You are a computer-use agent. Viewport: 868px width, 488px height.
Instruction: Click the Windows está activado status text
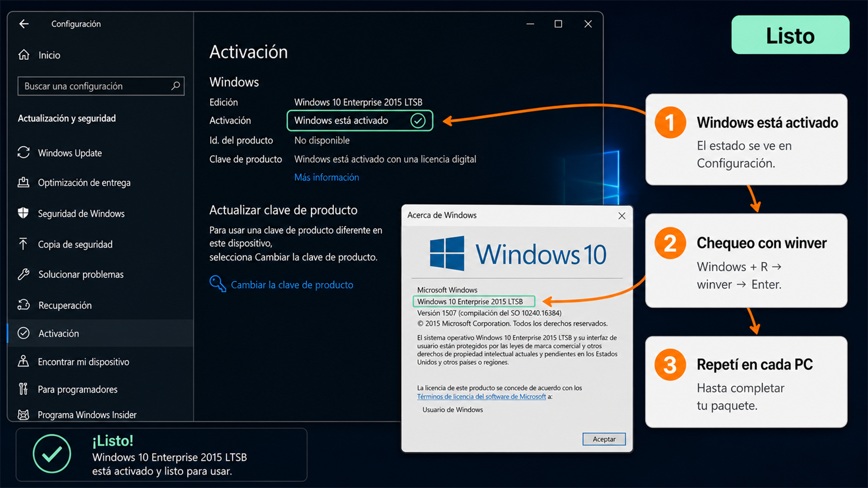point(341,120)
